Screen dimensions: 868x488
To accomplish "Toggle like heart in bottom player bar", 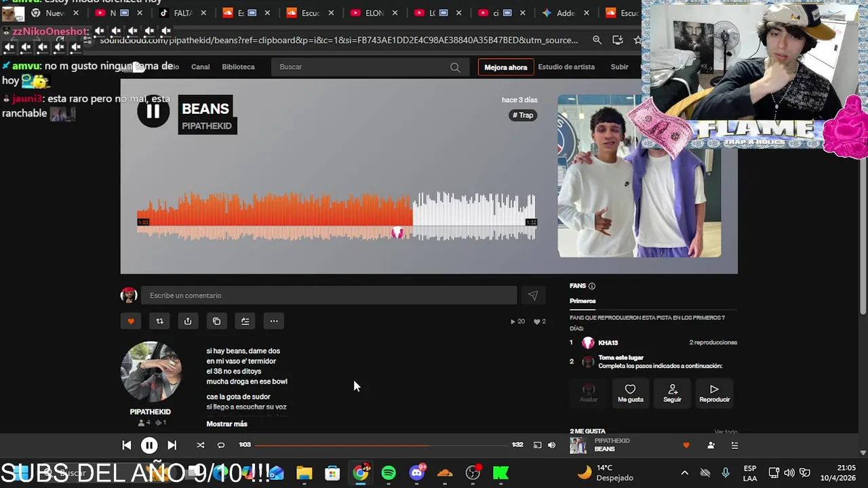I will (686, 445).
